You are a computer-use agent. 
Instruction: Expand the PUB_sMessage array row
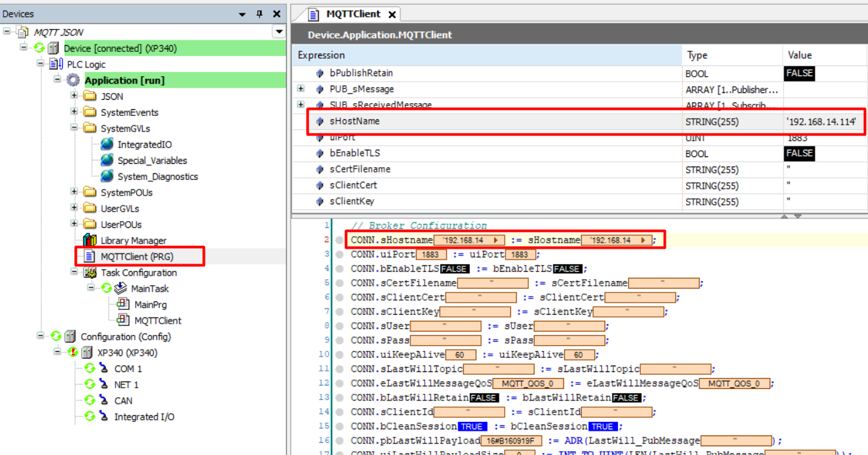tap(301, 89)
